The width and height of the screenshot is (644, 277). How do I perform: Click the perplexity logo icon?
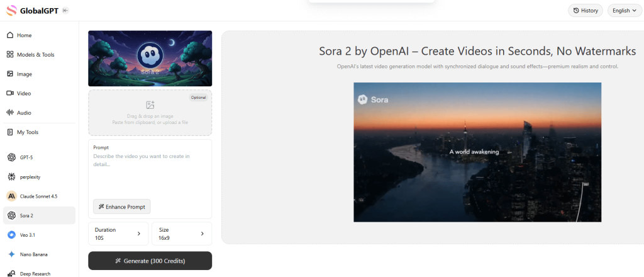click(11, 177)
